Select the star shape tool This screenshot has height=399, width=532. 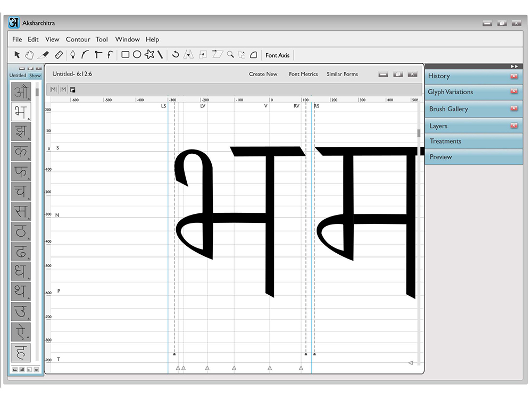(149, 54)
